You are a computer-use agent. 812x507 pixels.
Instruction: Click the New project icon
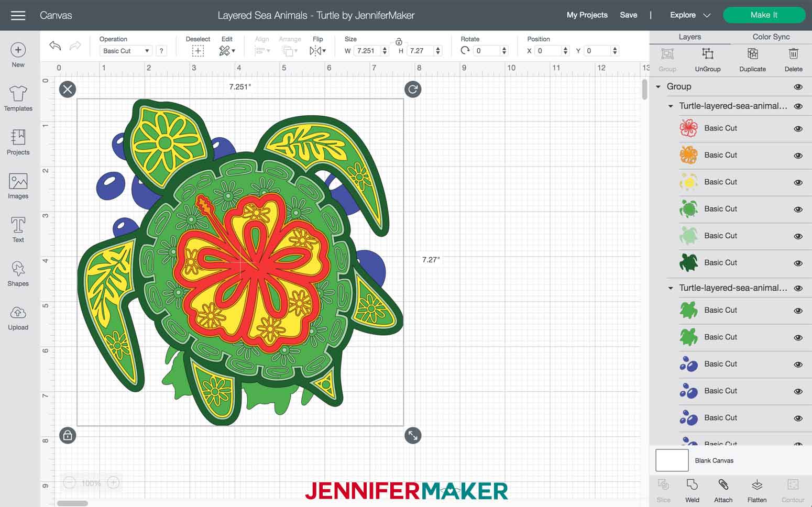[x=18, y=50]
